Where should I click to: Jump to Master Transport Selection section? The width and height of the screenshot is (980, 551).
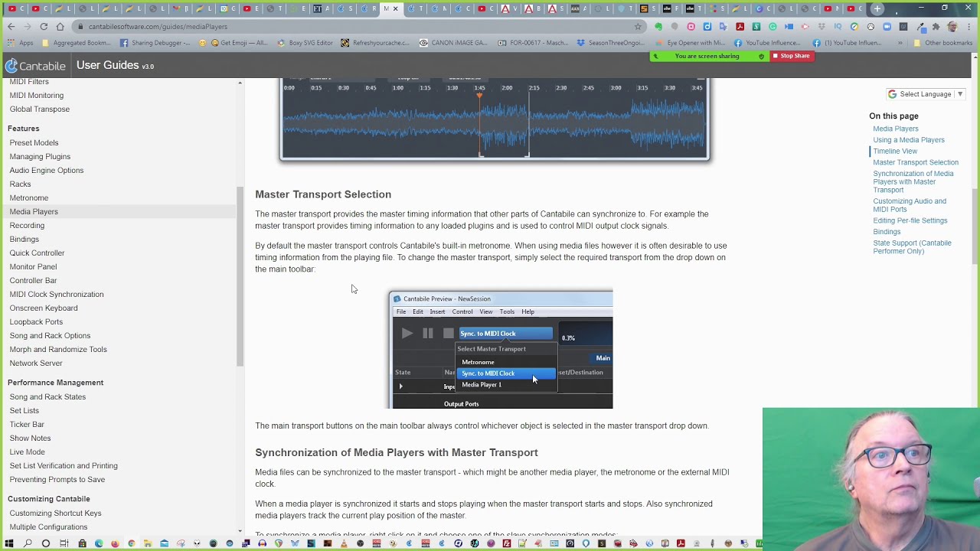tap(916, 162)
